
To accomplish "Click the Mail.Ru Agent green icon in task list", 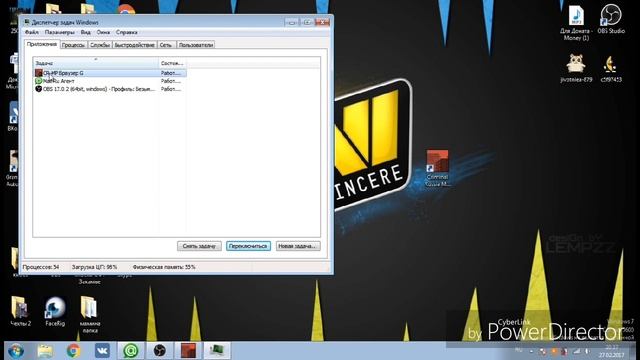I will tap(38, 81).
